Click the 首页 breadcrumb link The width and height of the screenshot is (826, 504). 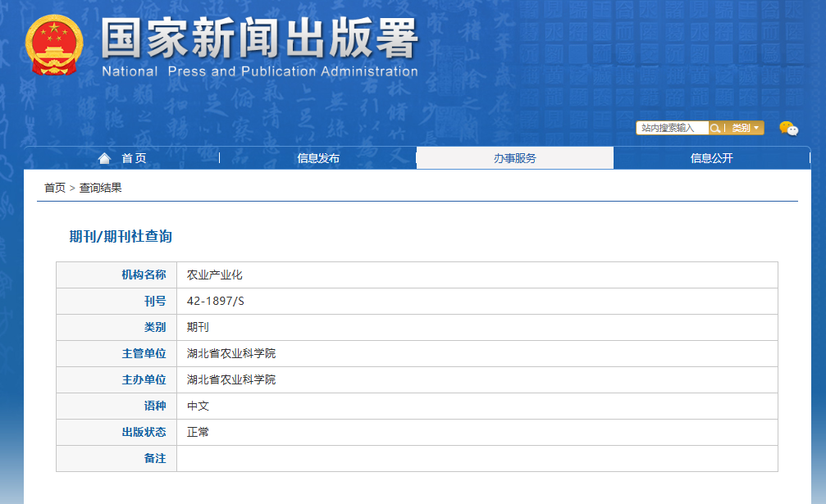[x=55, y=188]
